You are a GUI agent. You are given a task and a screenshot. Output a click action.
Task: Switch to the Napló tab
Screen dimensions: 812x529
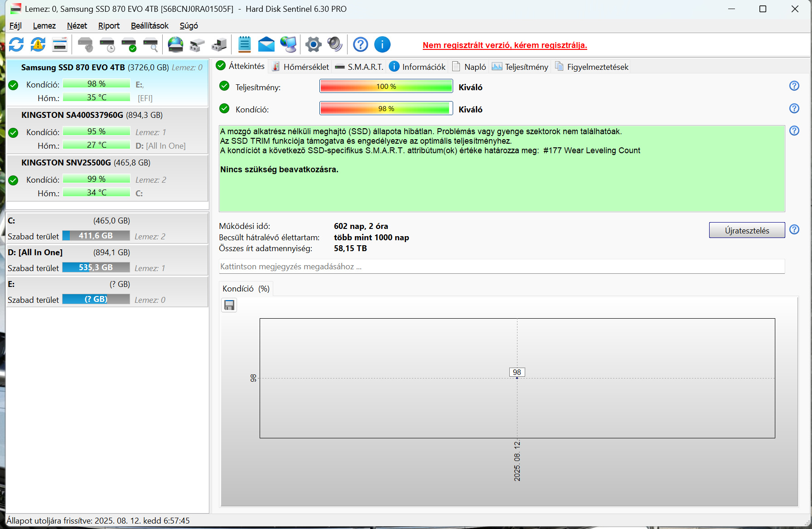click(469, 67)
